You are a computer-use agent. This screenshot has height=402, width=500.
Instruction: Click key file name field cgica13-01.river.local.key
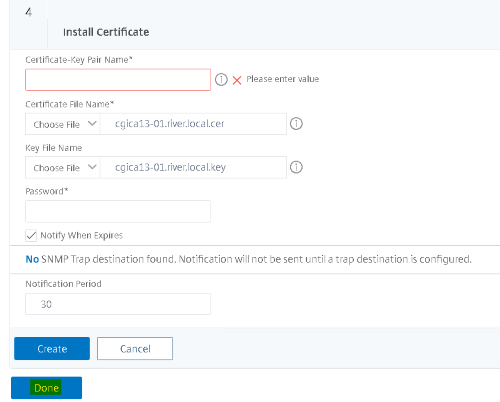(193, 167)
